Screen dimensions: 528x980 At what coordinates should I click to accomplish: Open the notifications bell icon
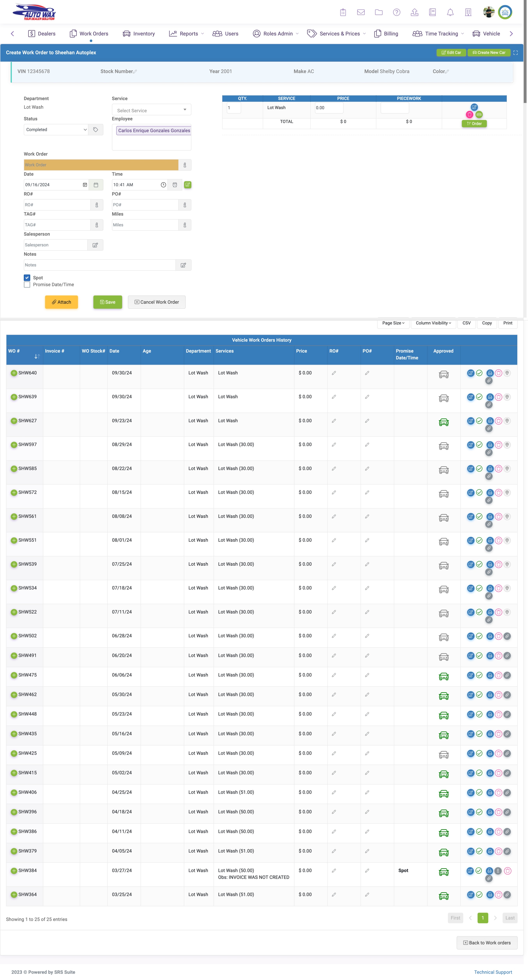point(450,12)
